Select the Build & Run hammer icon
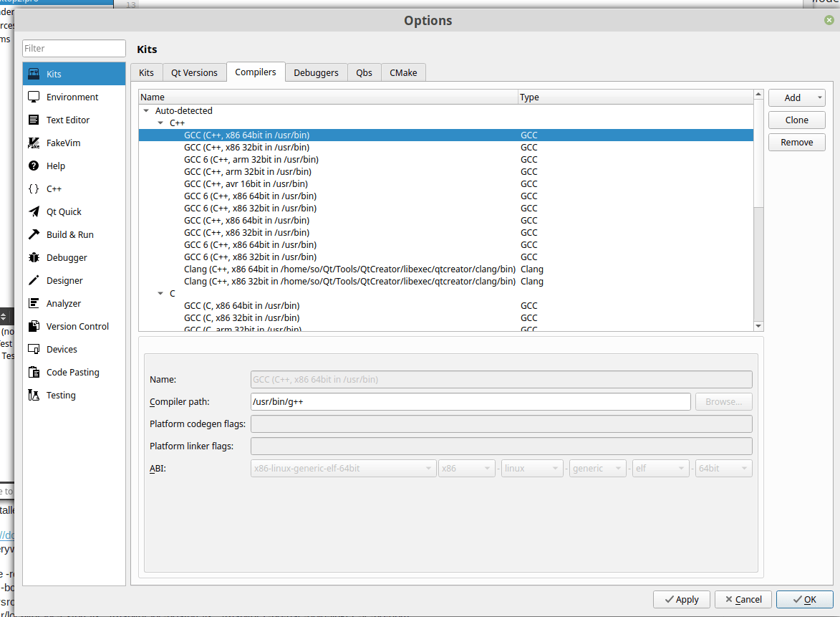Image resolution: width=840 pixels, height=617 pixels. point(34,235)
